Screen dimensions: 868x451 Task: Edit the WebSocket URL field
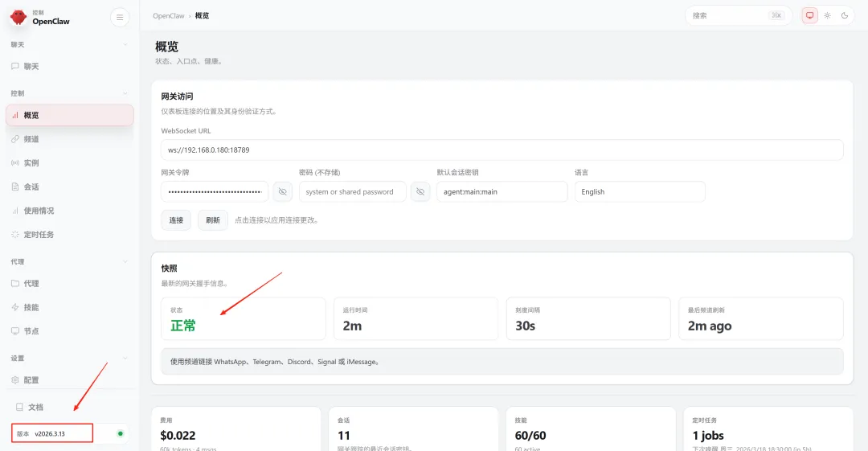tap(502, 150)
